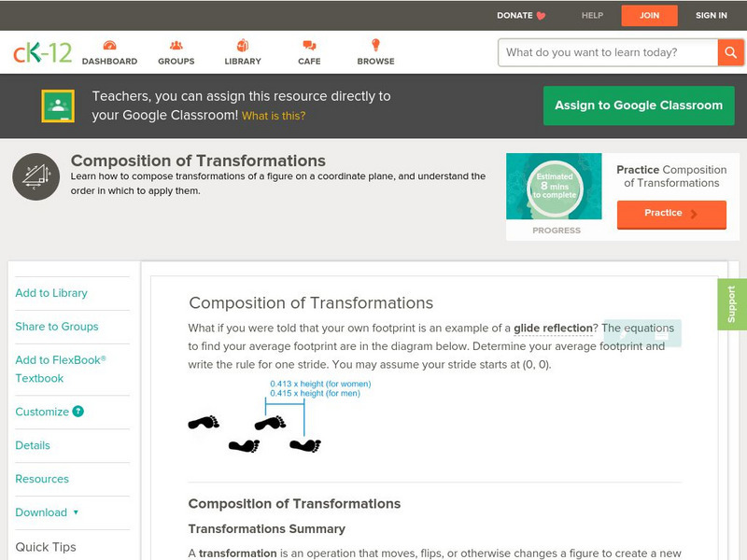Viewport: 747px width, 560px height.
Task: Click the Practice button
Action: 671,214
